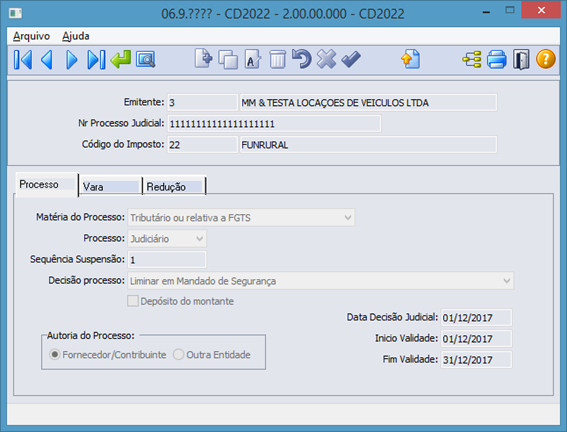
Task: Toggle Depósito do montante checkbox
Action: point(133,301)
